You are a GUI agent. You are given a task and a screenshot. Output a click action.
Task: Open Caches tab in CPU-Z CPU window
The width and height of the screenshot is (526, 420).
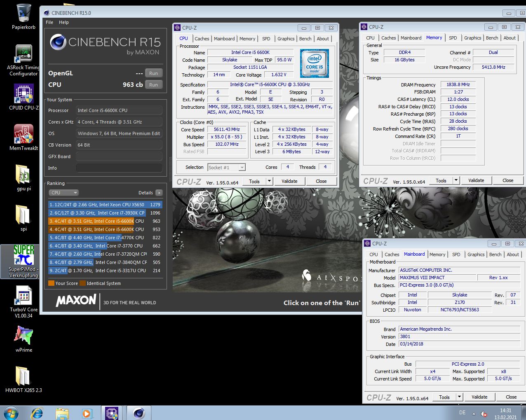point(202,39)
